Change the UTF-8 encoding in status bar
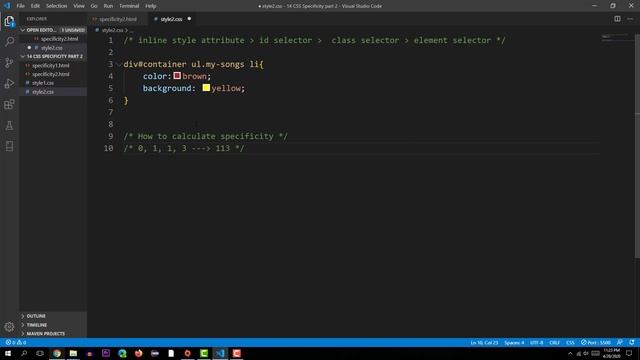The width and height of the screenshot is (640, 360). (x=536, y=342)
